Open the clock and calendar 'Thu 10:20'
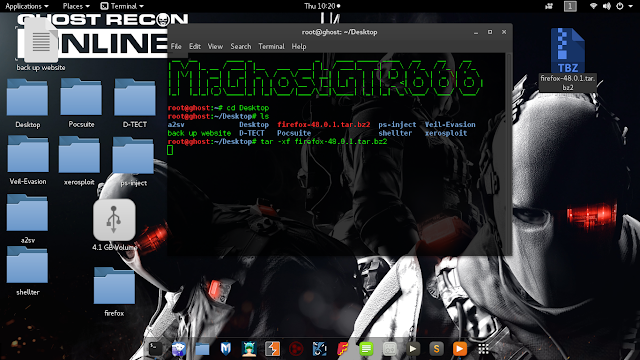Screen dimensions: 640x360 [x=322, y=6]
